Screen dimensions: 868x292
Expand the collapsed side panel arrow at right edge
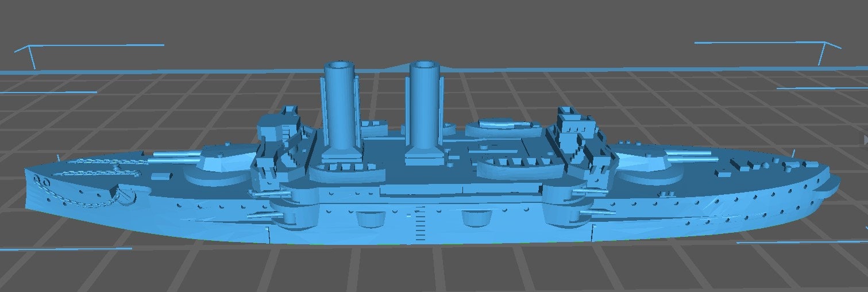(x=865, y=140)
